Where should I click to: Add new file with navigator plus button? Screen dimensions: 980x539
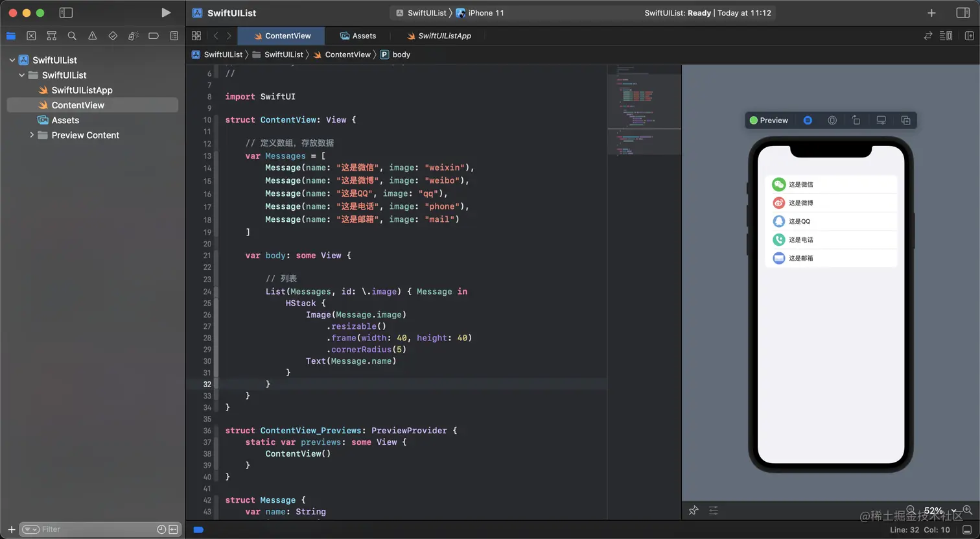(x=11, y=529)
